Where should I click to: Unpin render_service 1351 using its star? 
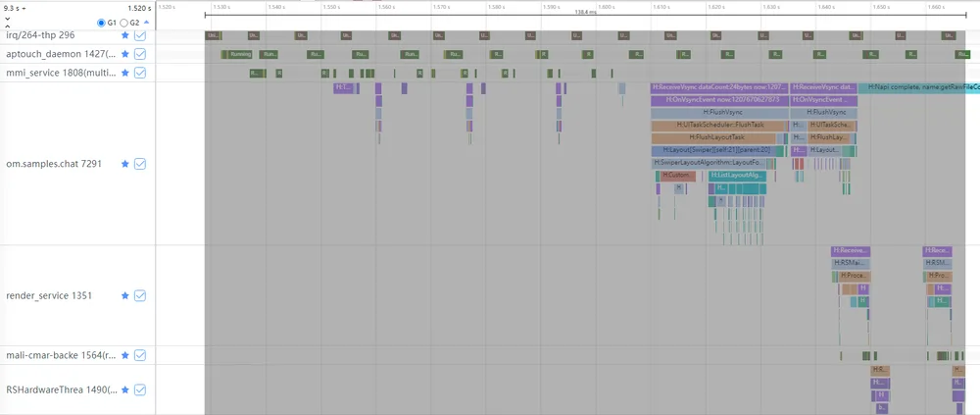(125, 295)
